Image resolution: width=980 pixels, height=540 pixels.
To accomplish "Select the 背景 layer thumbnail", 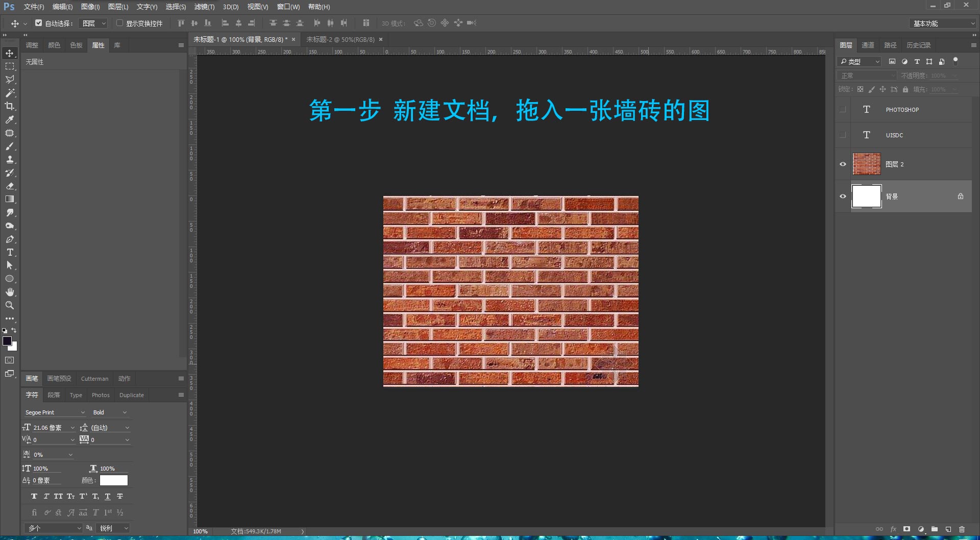I will (x=866, y=197).
